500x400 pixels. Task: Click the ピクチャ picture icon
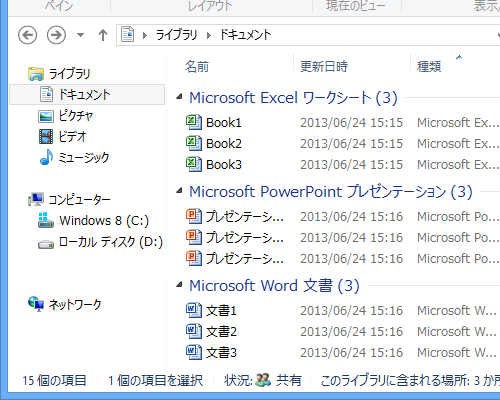46,116
